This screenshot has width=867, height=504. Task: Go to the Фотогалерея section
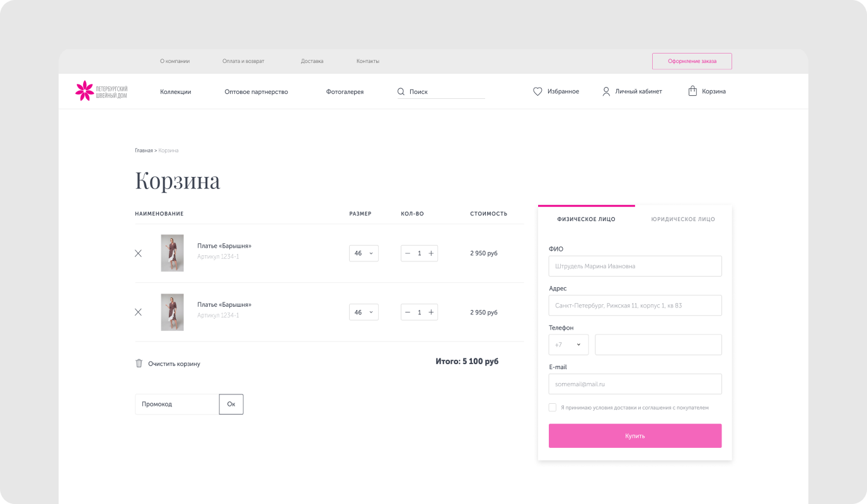pos(345,91)
